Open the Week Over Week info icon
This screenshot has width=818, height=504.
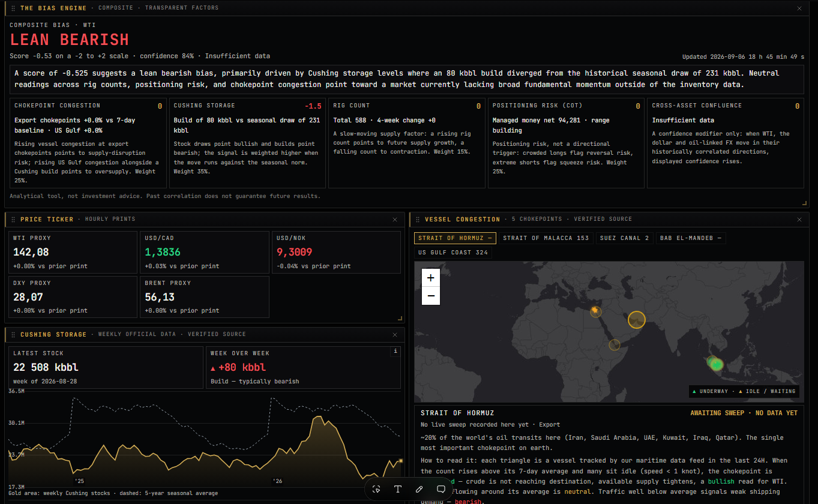click(x=395, y=352)
